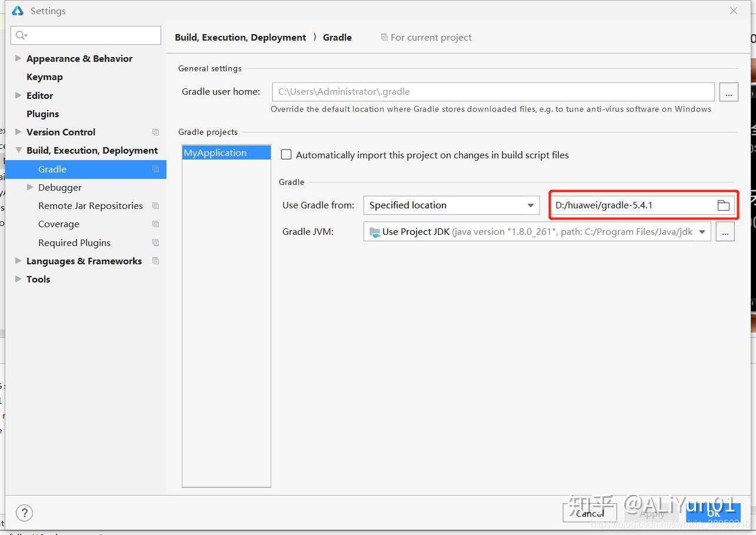756x535 pixels.
Task: Click the search field in Settings
Action: (x=86, y=35)
